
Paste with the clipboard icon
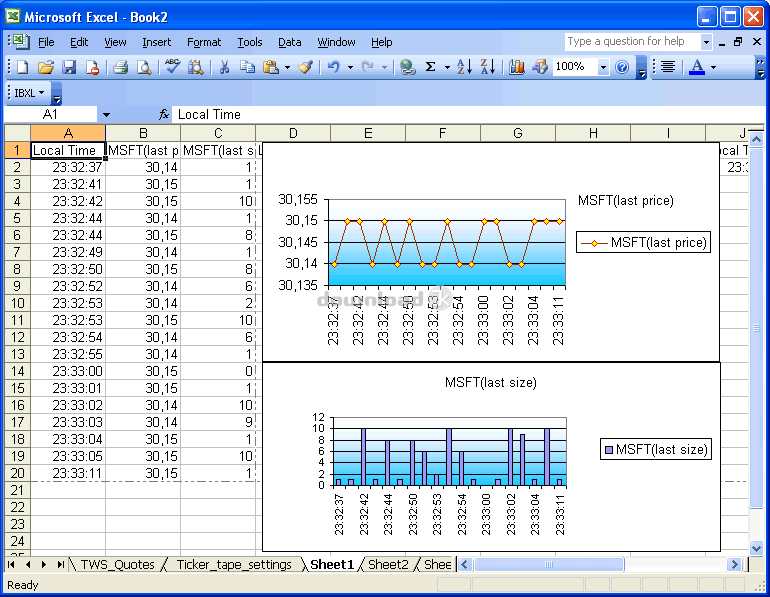[x=271, y=67]
